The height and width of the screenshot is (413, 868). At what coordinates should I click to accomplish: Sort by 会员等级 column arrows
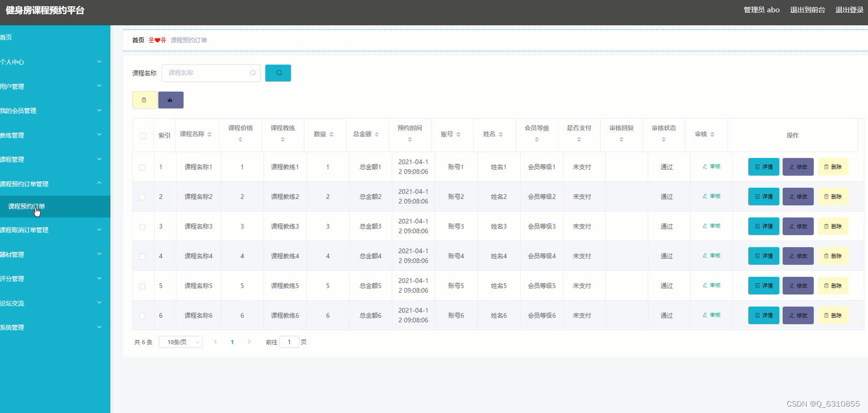click(x=536, y=140)
